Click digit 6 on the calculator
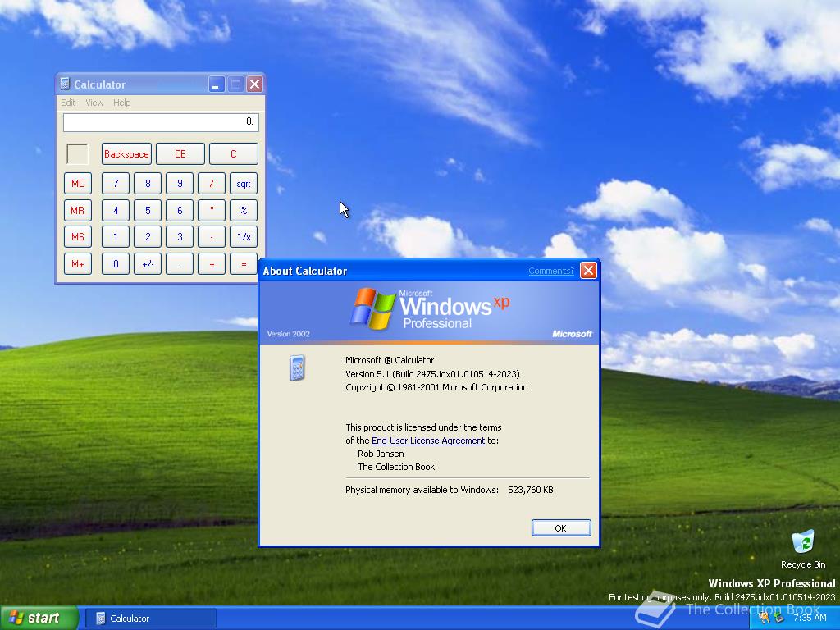840x630 pixels. pyautogui.click(x=180, y=210)
